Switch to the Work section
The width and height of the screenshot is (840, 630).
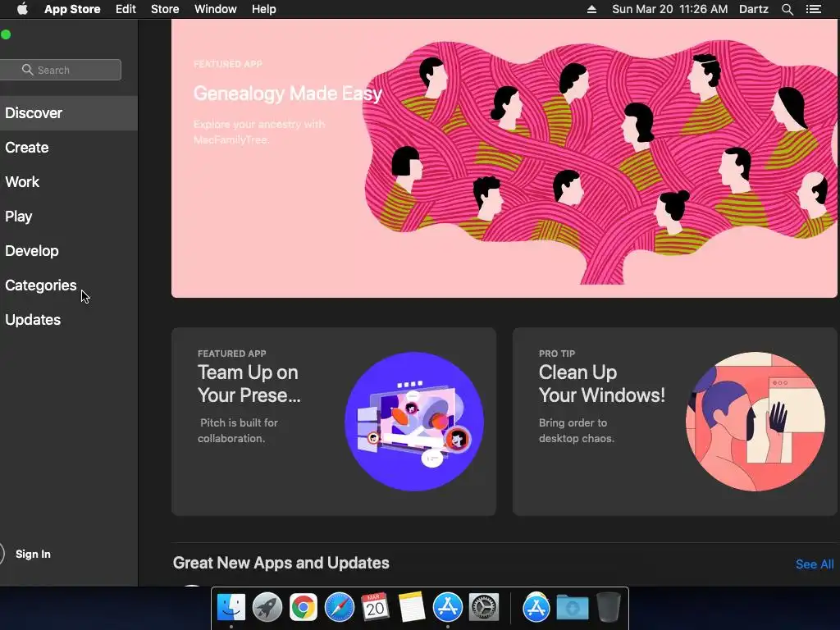(x=69, y=181)
